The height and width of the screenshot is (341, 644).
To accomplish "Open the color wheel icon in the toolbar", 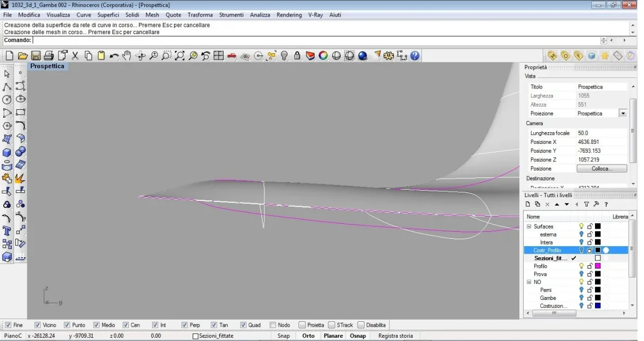I will [323, 55].
